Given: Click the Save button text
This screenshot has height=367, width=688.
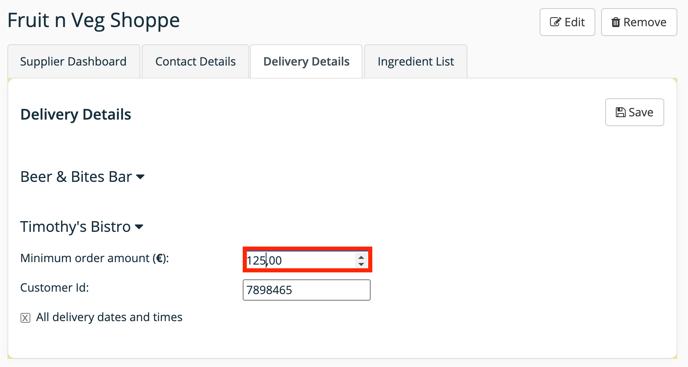Looking at the screenshot, I should (x=641, y=112).
